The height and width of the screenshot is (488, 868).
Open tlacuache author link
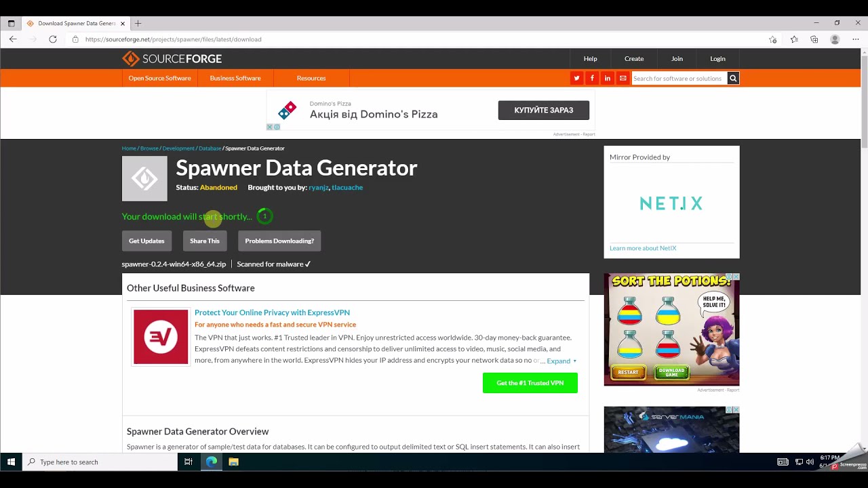(347, 187)
